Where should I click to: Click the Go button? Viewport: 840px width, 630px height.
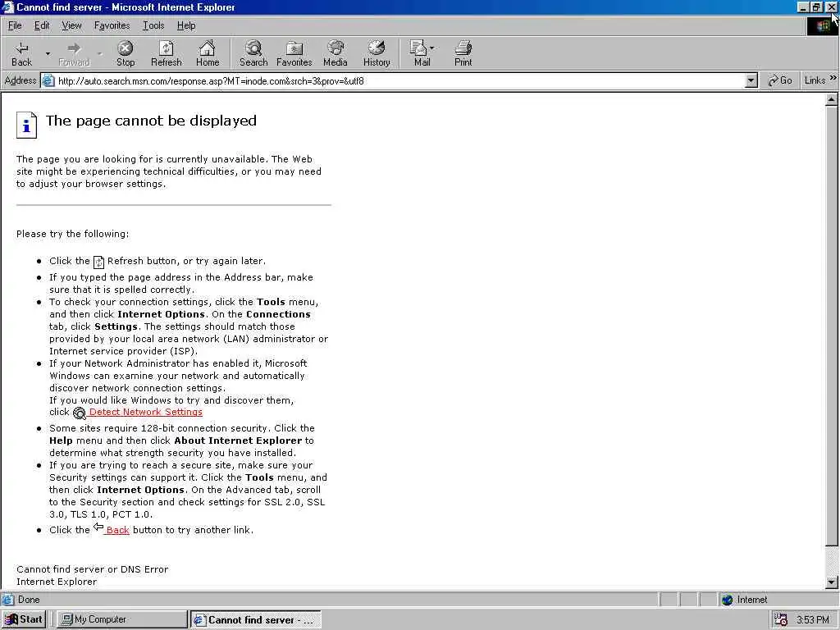coord(780,80)
